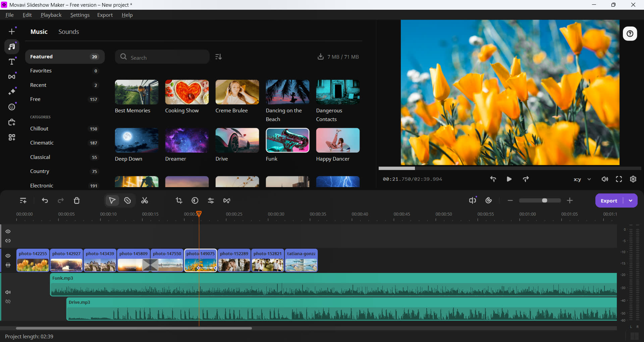
Task: Mute the preview player volume
Action: (x=605, y=179)
